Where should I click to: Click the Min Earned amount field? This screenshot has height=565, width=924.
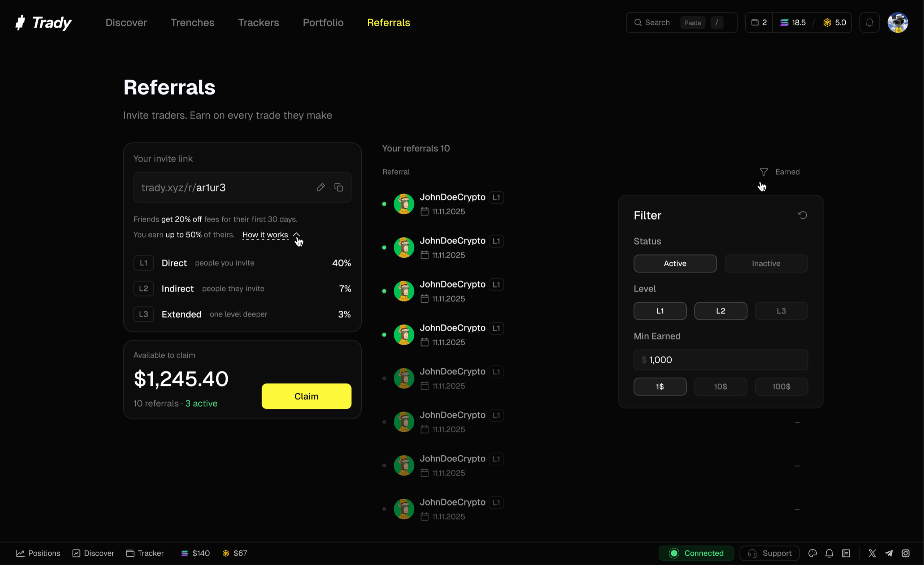(x=720, y=360)
